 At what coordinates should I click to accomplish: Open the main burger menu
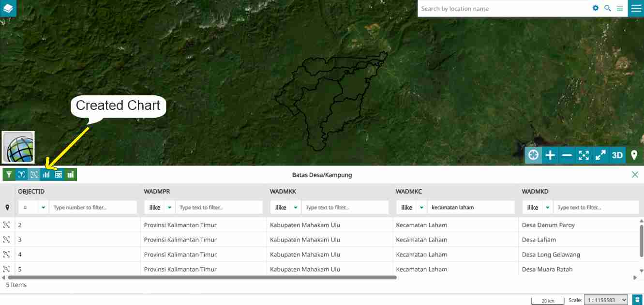coord(636,8)
